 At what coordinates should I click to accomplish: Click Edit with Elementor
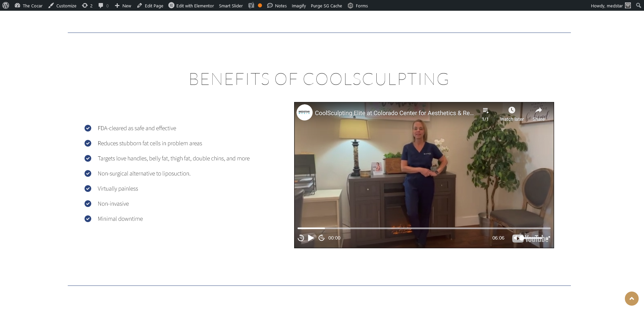pos(191,6)
